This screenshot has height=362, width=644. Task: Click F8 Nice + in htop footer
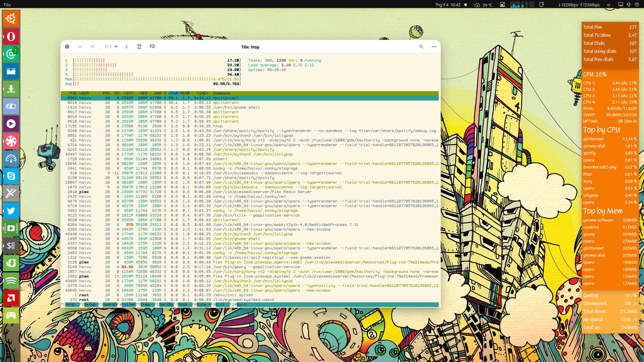coord(201,304)
